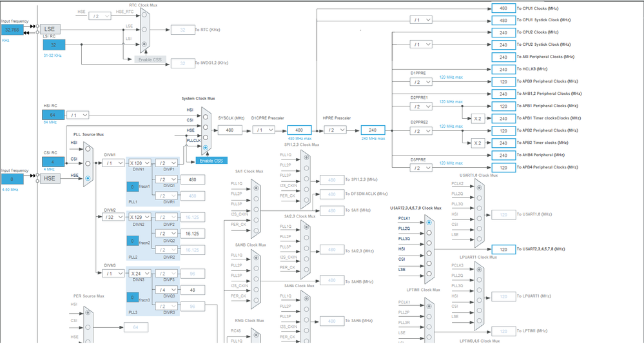This screenshot has width=644, height=344.
Task: Open the DIVM1 divider dropdown
Action: point(113,163)
